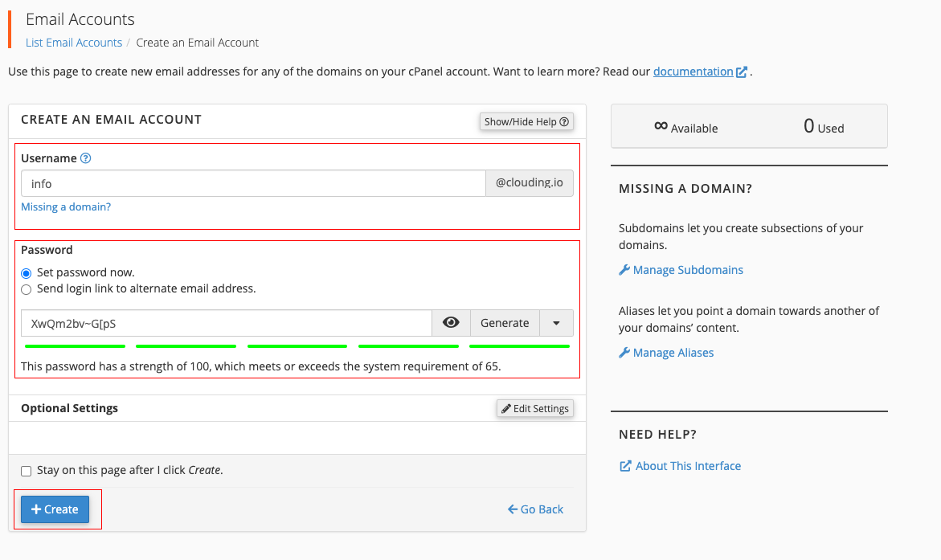Open the documentation link
941x560 pixels.
[x=693, y=72]
